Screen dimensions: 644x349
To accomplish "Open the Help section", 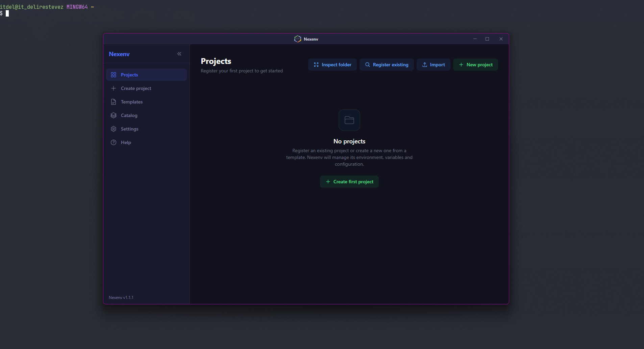I will pos(146,142).
